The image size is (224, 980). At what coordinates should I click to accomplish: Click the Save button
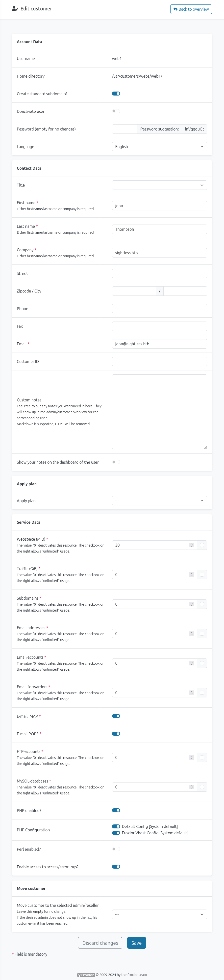pyautogui.click(x=137, y=943)
